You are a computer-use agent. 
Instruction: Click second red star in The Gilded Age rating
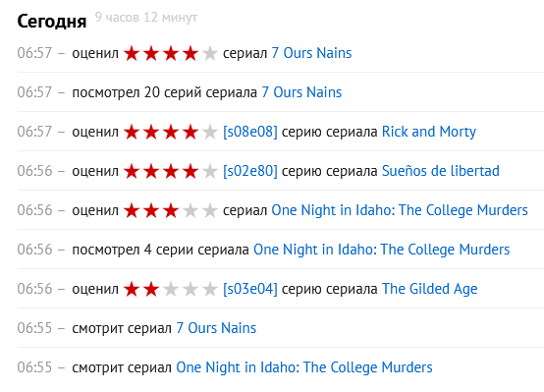[x=151, y=289]
